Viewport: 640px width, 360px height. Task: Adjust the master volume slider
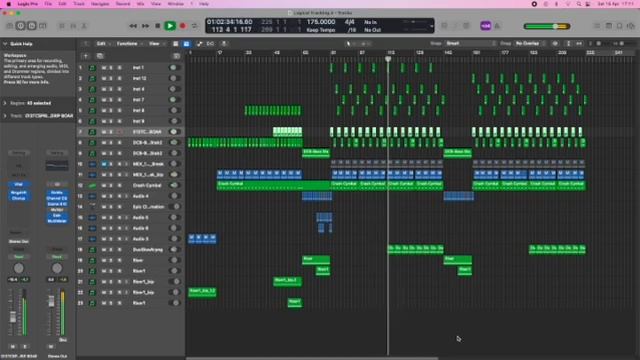coord(547,27)
